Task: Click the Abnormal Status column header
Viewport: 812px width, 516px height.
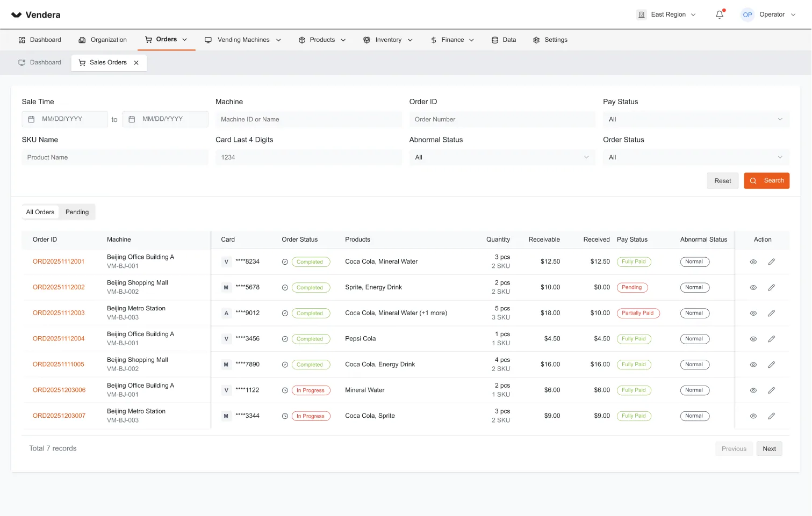Action: pyautogui.click(x=703, y=240)
